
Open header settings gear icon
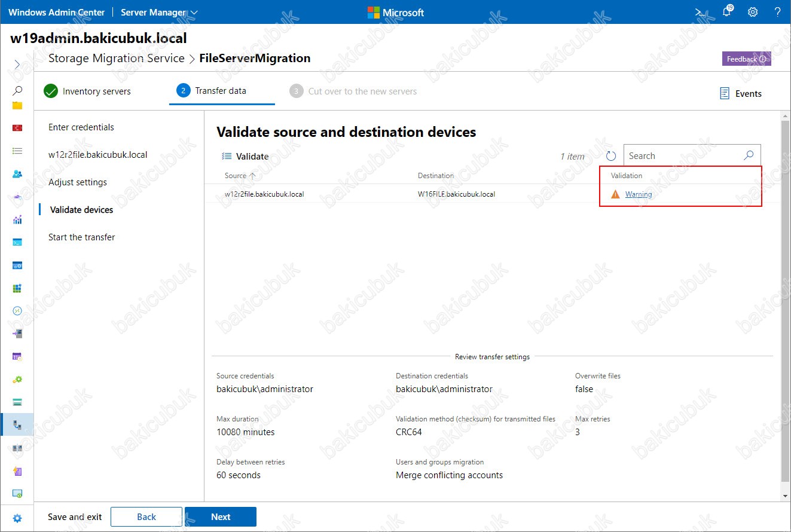click(753, 12)
